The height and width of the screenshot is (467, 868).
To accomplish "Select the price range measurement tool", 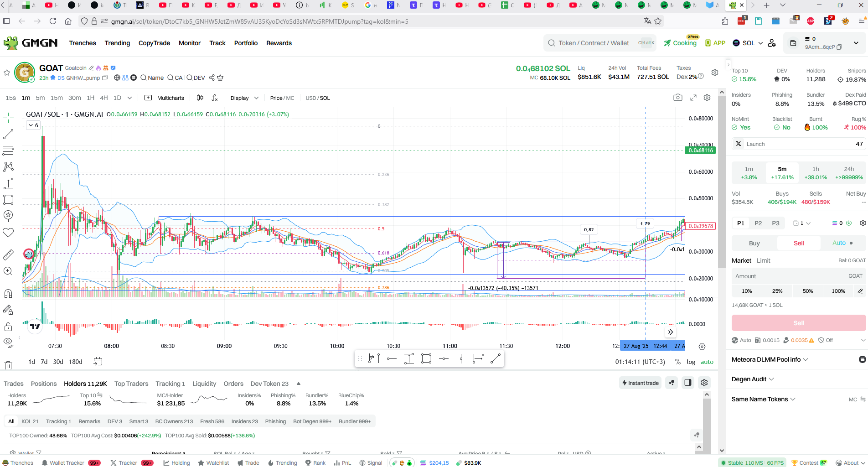I will (8, 183).
